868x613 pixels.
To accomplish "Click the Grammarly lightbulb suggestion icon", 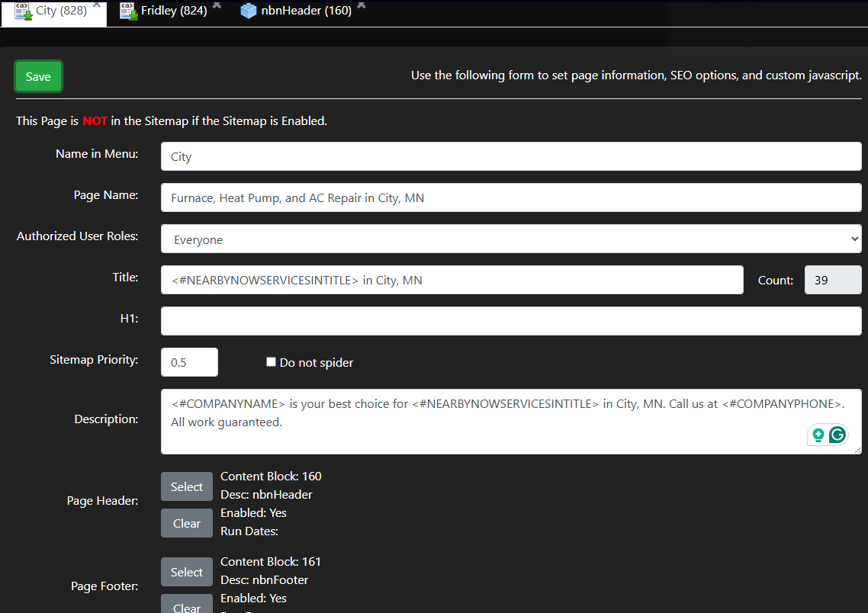I will [x=818, y=435].
